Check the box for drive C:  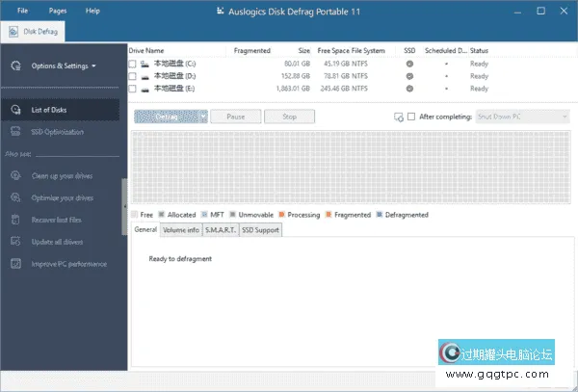coord(132,64)
